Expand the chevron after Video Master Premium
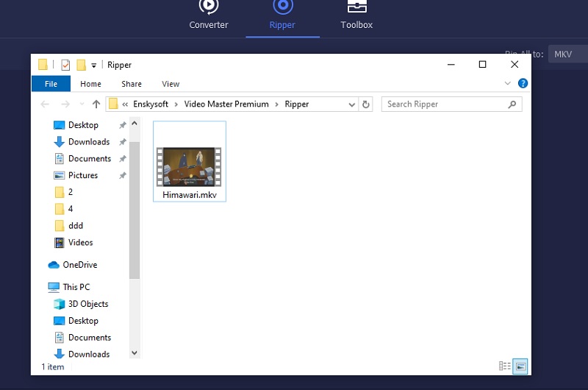The width and height of the screenshot is (588, 390). (x=277, y=104)
